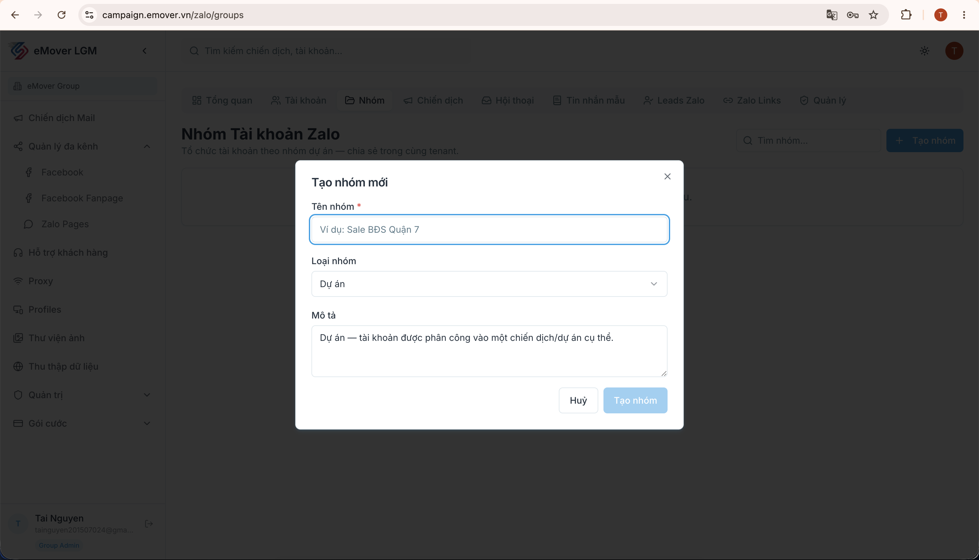
Task: Select the Nhóm tab
Action: coord(365,100)
